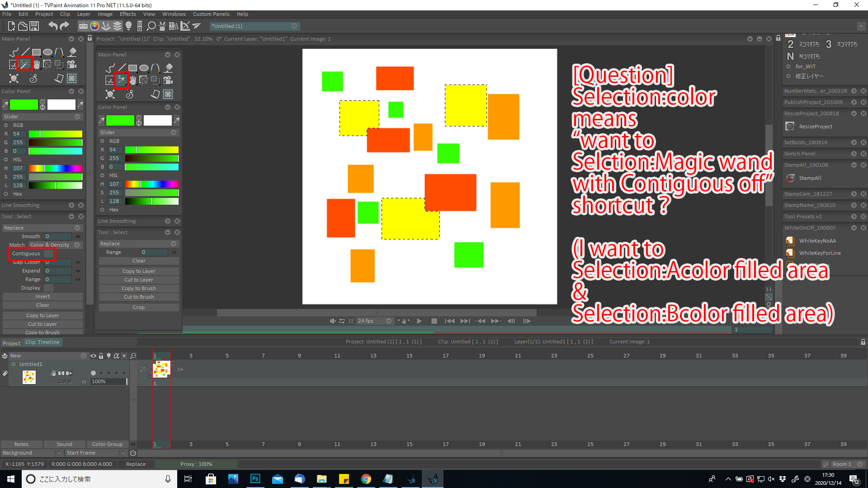Toggle the toolbox panel icon in toolbar
868x488 pixels.
[83, 26]
